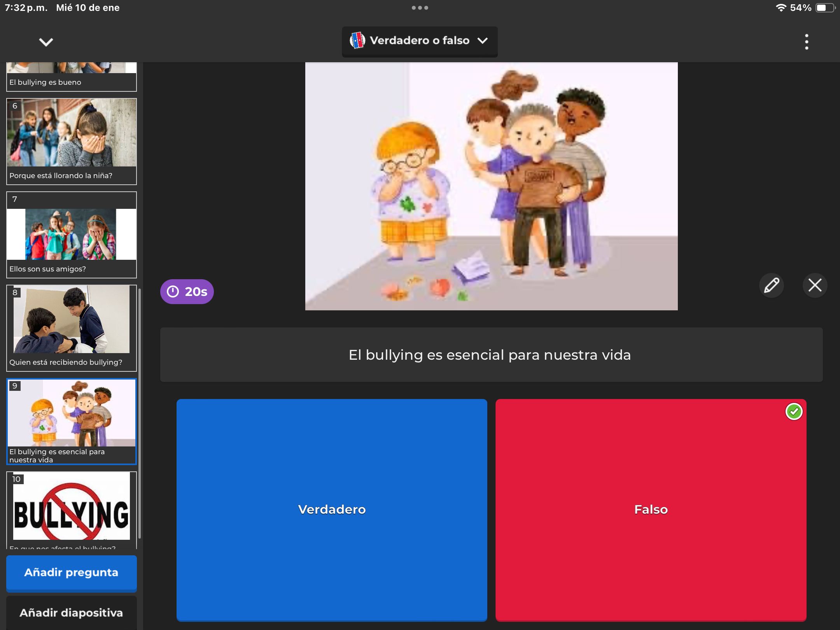Select the red Falso answer tile
This screenshot has height=630, width=840.
(651, 509)
